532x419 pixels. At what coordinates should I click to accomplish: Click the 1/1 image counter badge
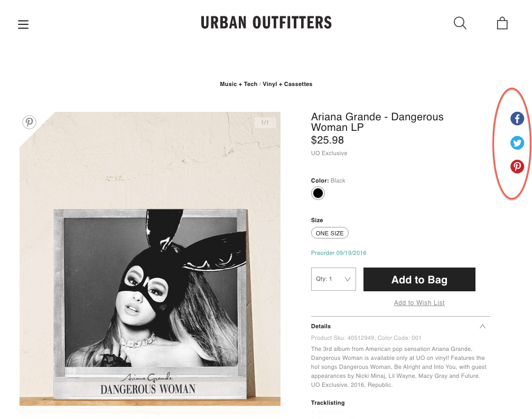click(265, 123)
